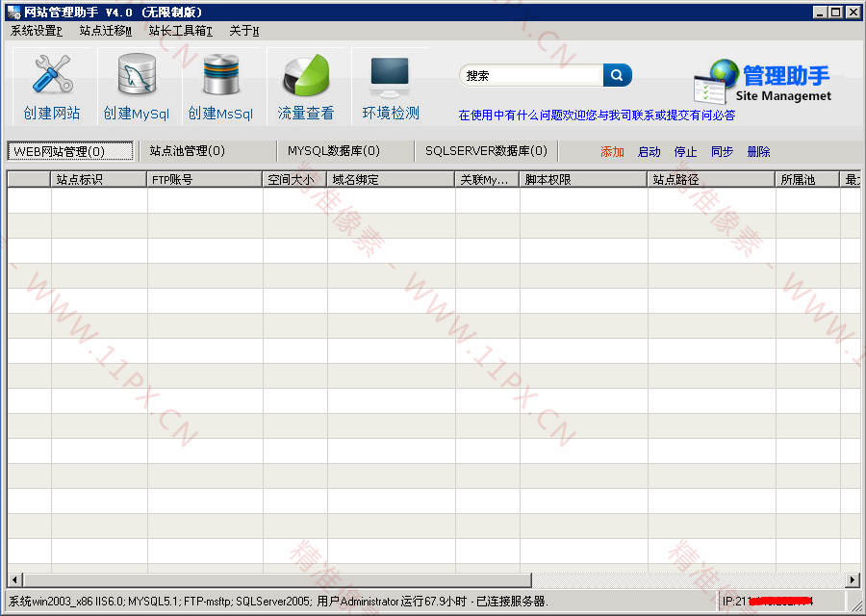Click the 停止 link
866x616 pixels.
coord(685,152)
